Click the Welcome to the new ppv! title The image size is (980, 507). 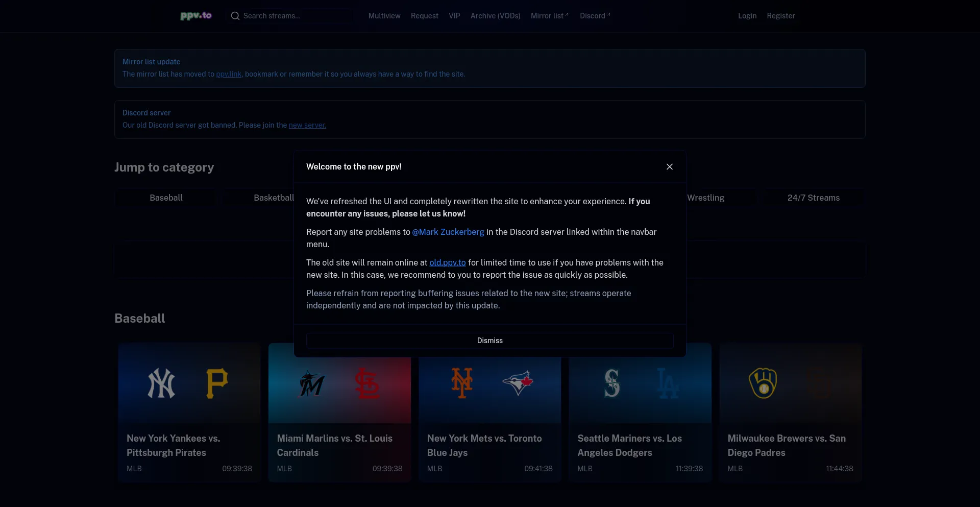[x=354, y=167]
